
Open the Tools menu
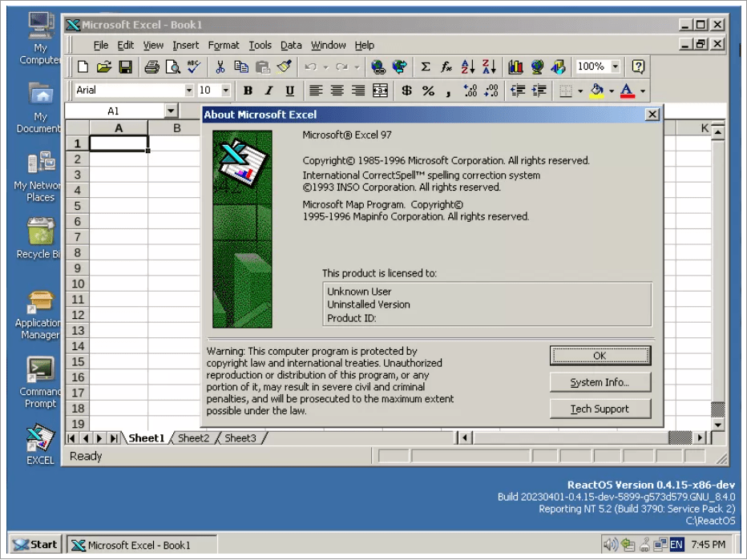260,45
